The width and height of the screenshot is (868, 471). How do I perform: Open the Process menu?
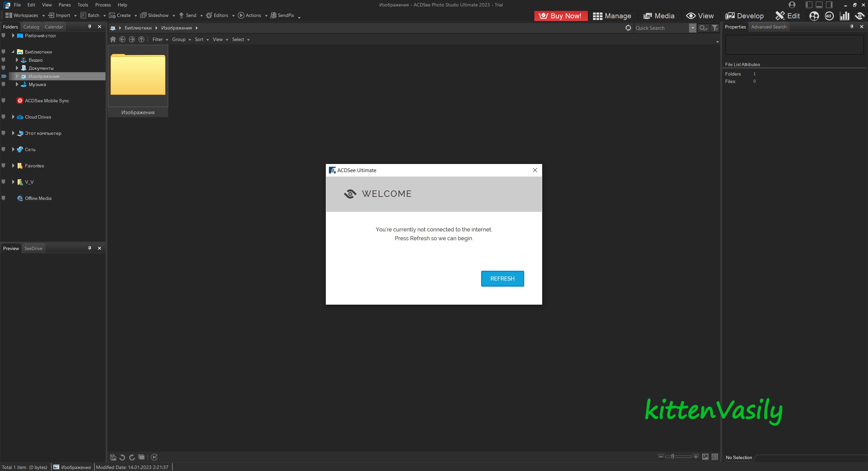coord(103,5)
